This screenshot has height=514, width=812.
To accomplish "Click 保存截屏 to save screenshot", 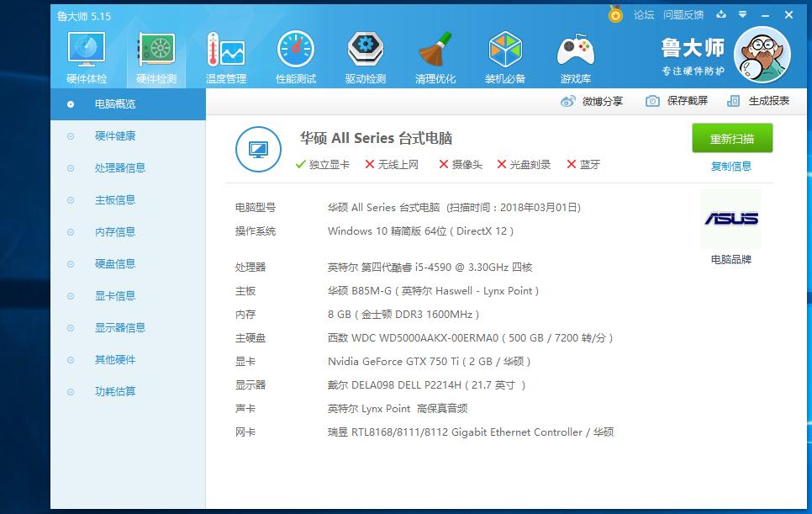I will click(x=677, y=101).
